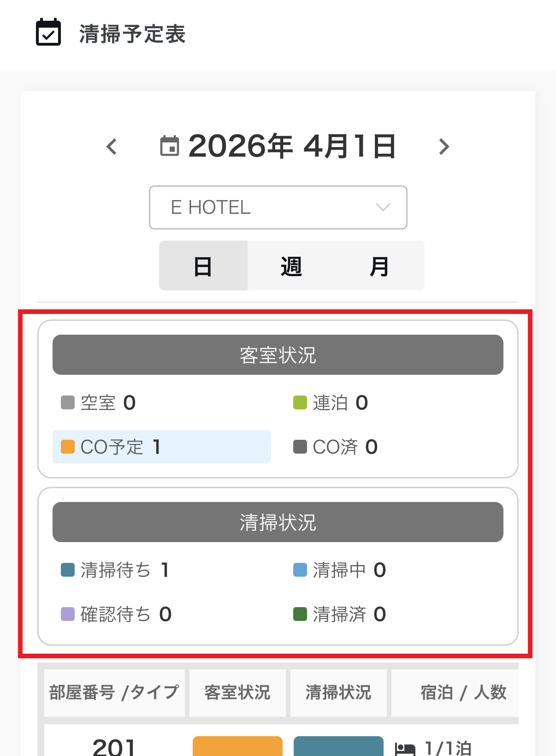The width and height of the screenshot is (556, 756).
Task: Filter by 連泊 status
Action: click(331, 403)
